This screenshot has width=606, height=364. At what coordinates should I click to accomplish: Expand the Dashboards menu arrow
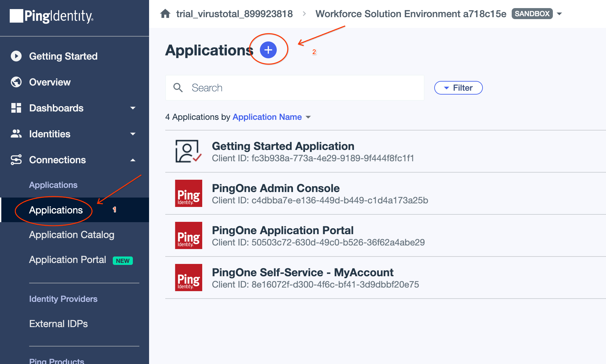point(133,108)
